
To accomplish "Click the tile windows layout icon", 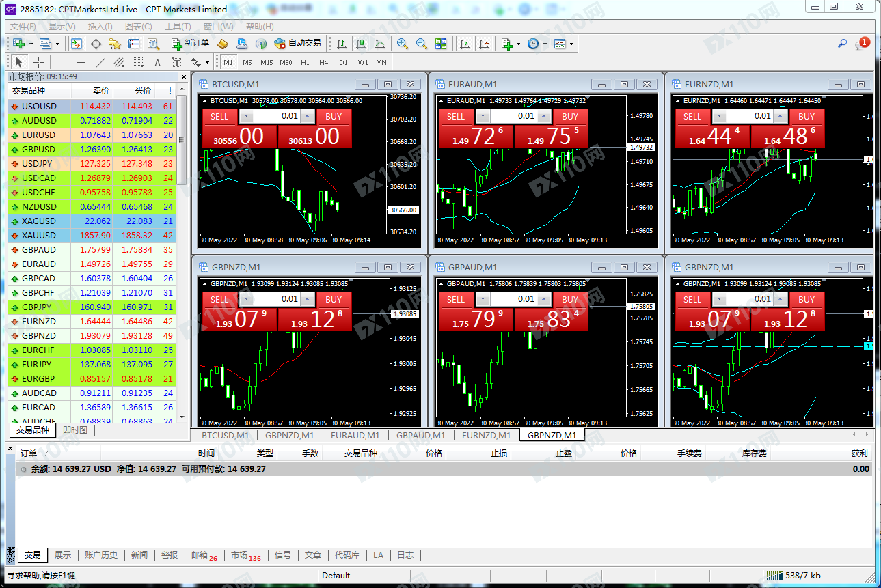I will (x=441, y=44).
